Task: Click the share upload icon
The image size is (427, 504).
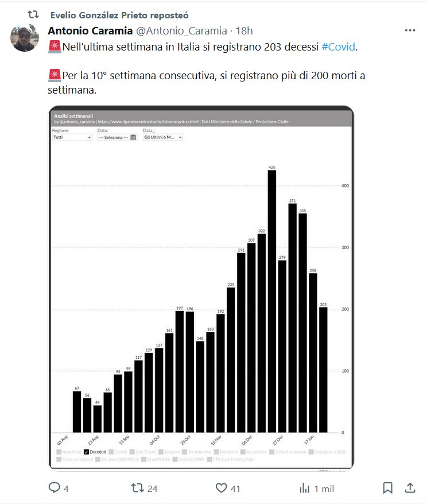Action: 410,488
